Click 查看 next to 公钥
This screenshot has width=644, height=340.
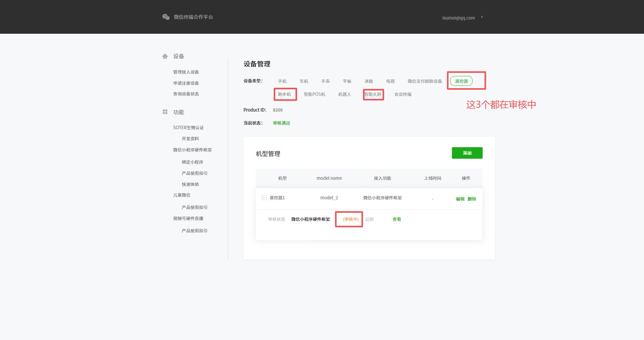(397, 219)
